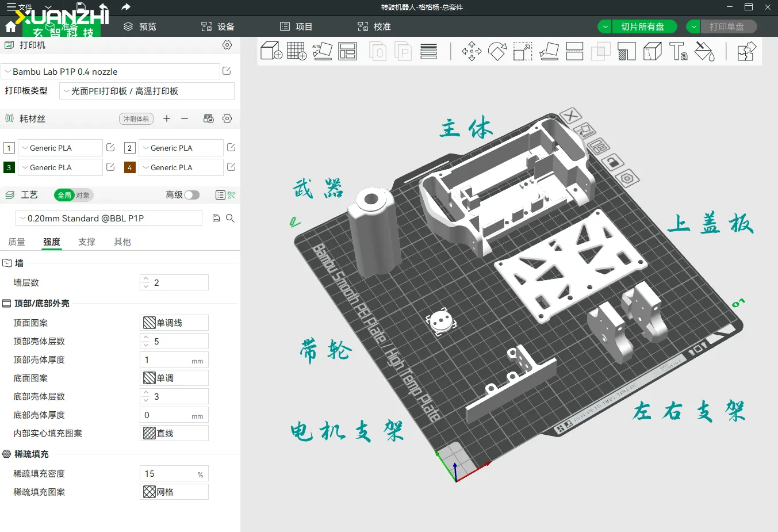Open the variable layer height tool

pyautogui.click(x=428, y=51)
